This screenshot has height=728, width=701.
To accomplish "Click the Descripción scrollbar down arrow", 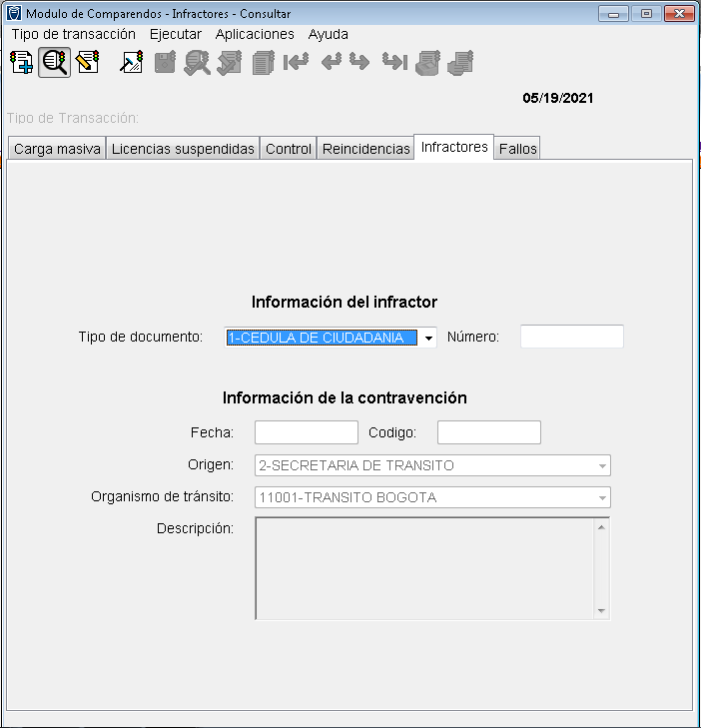I will pos(601,610).
